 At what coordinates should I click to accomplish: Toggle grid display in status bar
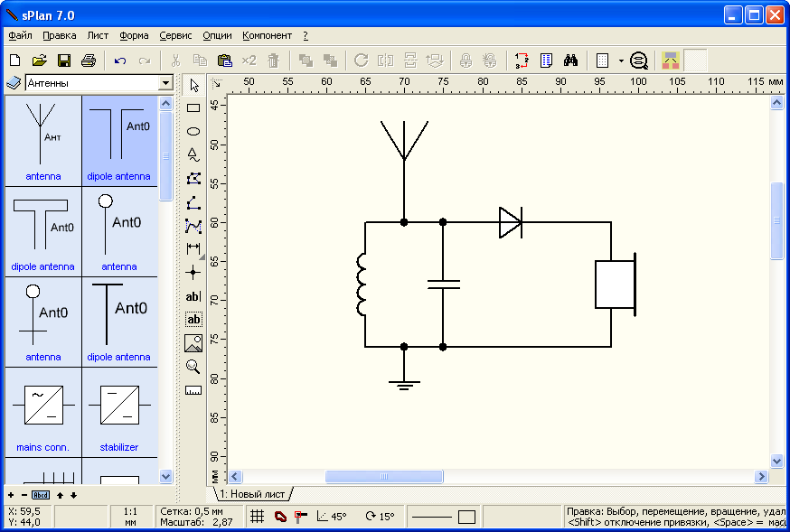click(x=258, y=517)
